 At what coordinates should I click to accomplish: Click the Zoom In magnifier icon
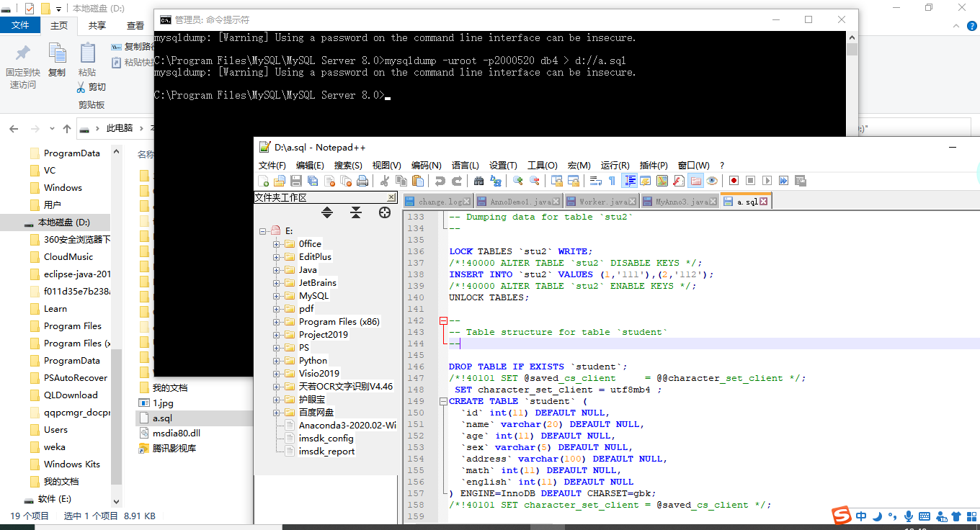(517, 181)
